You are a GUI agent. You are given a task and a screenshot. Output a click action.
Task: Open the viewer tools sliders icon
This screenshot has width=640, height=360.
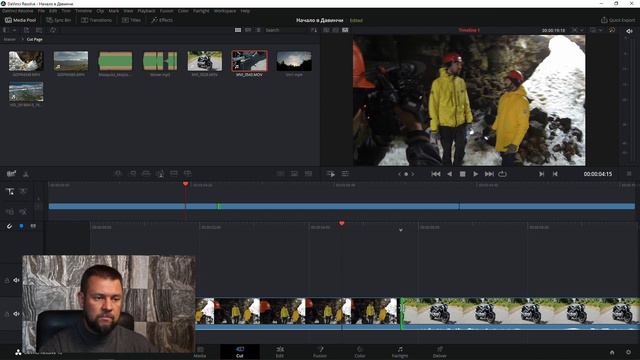(345, 174)
